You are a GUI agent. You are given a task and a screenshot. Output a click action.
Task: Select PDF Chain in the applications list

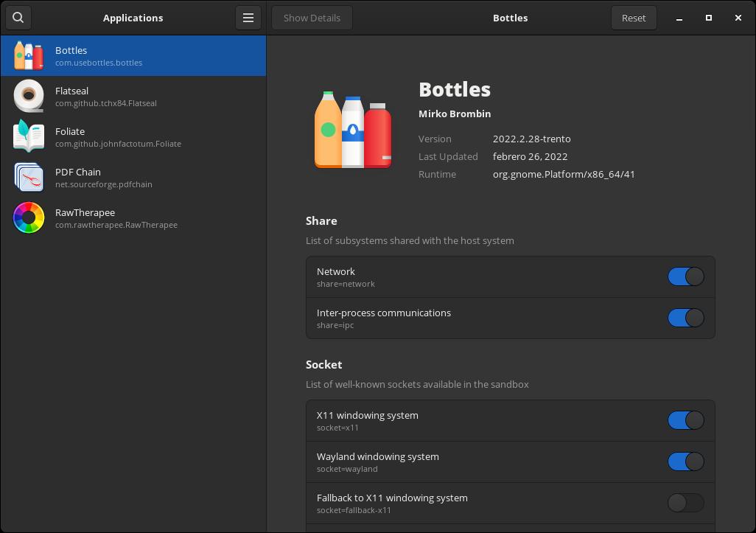click(x=133, y=177)
